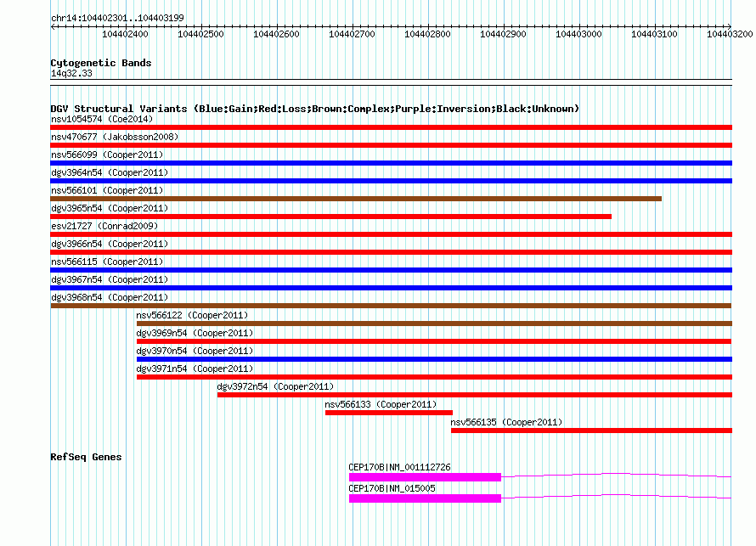This screenshot has width=756, height=546.
Task: Click the brown bar of dgv3968n54
Action: [x=391, y=306]
